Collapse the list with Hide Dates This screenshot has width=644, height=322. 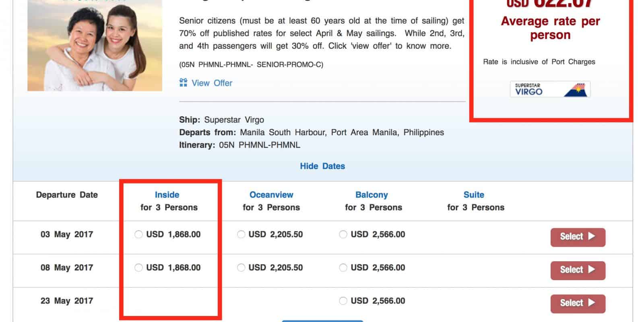[x=322, y=166]
